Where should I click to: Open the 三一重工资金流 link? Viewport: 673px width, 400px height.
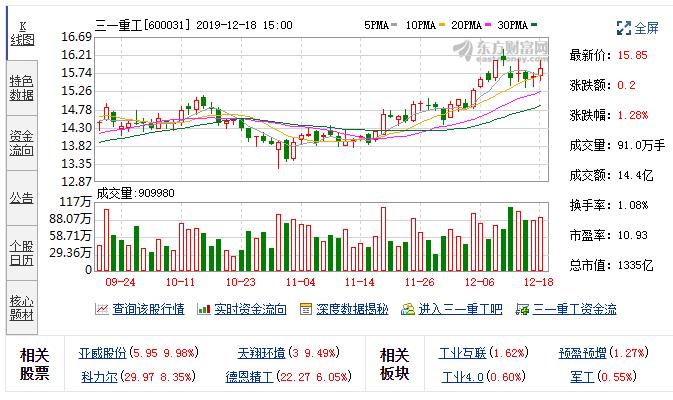pyautogui.click(x=575, y=309)
